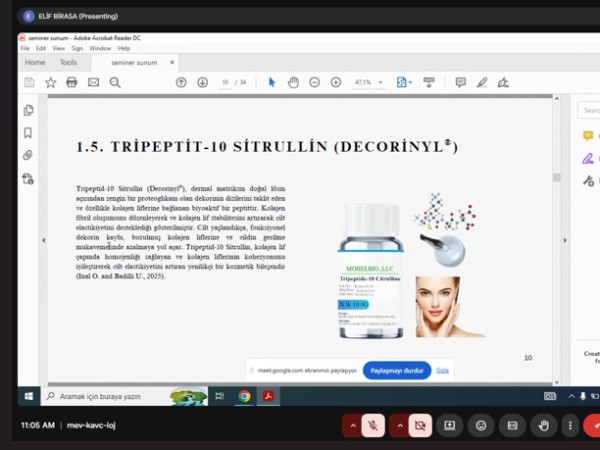This screenshot has width=600, height=450.
Task: Open the Attachments paperclip panel
Action: click(x=28, y=156)
